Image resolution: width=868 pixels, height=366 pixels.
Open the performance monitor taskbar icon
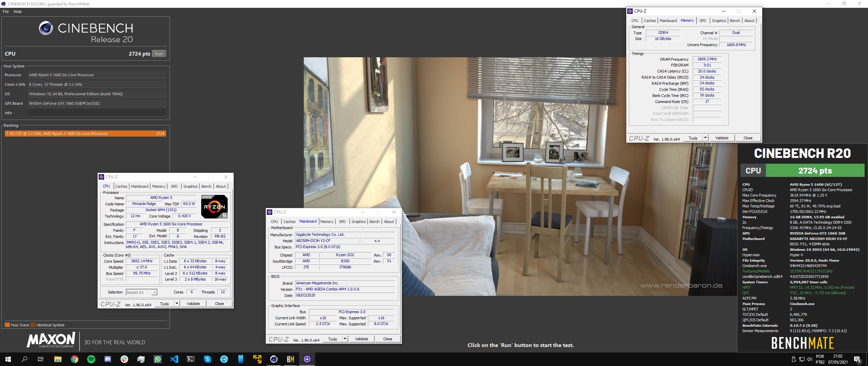tap(141, 359)
